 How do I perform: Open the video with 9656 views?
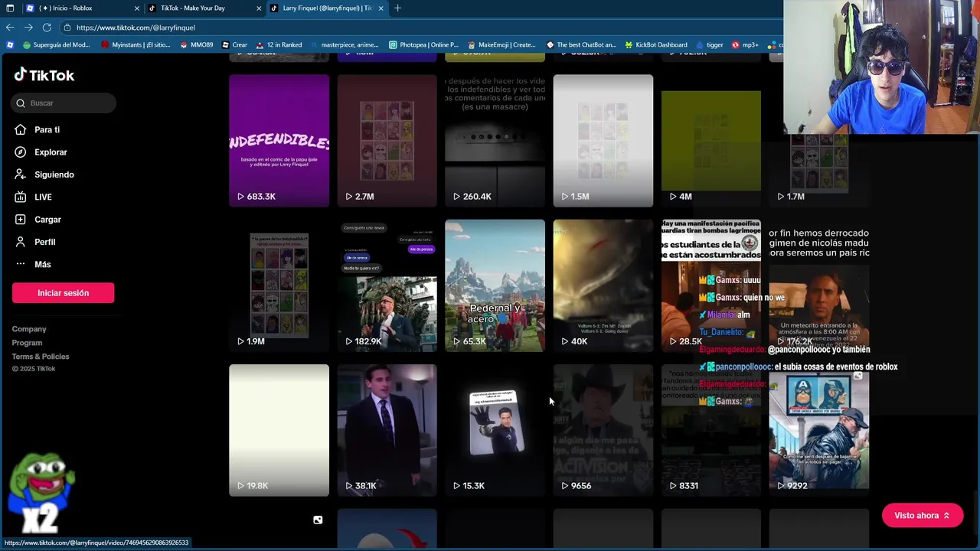[603, 430]
